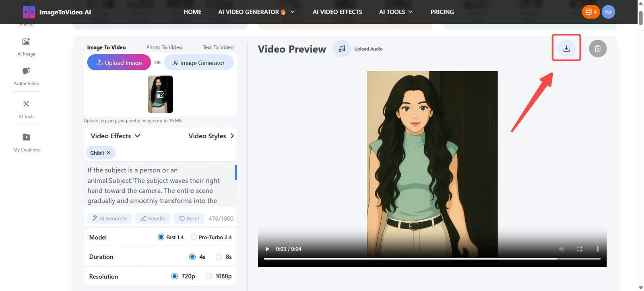Open the AI Tools navigation dropdown

pyautogui.click(x=396, y=12)
